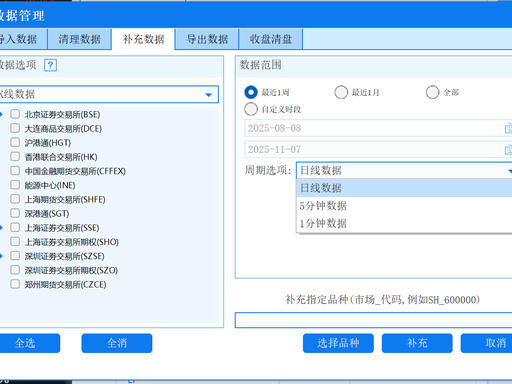The width and height of the screenshot is (512, 384).
Task: Expand the 深圳证券交易所(SZSE) tree node
Action: click(x=1, y=256)
